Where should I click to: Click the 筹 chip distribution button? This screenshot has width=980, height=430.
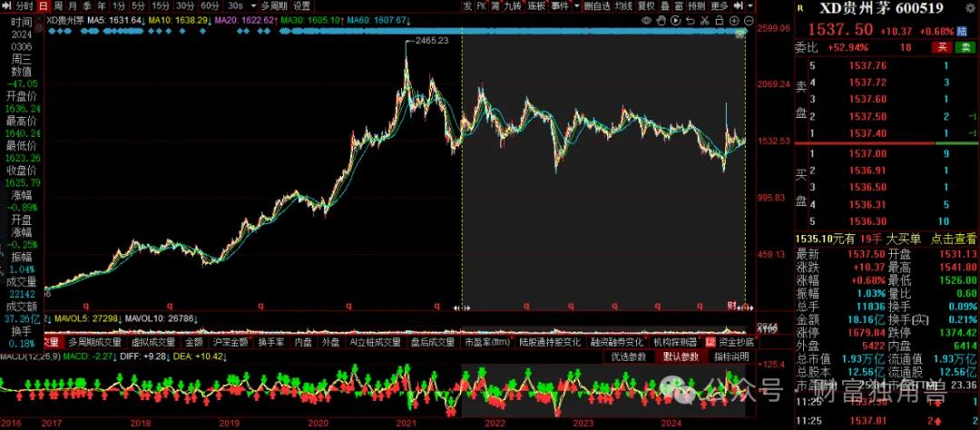[495, 6]
